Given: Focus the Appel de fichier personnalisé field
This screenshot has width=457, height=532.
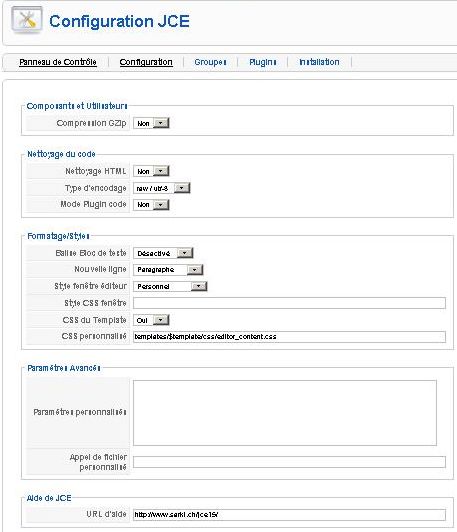Looking at the screenshot, I should click(x=289, y=462).
